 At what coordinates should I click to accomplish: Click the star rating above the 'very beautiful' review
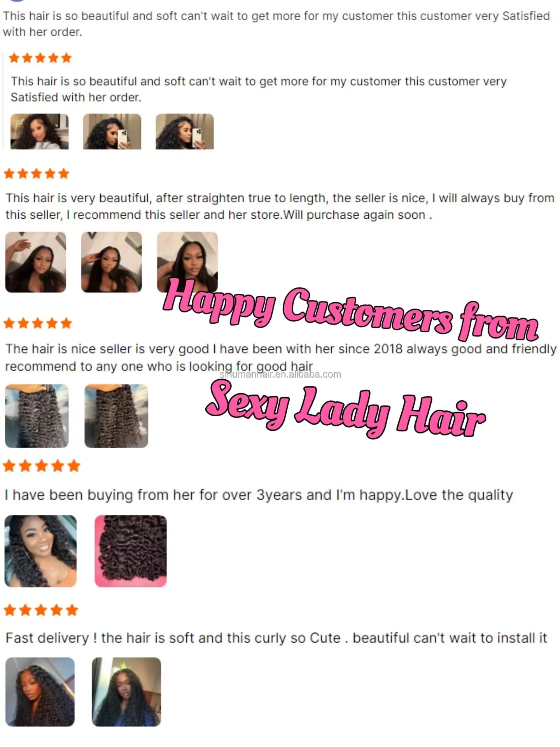(37, 174)
